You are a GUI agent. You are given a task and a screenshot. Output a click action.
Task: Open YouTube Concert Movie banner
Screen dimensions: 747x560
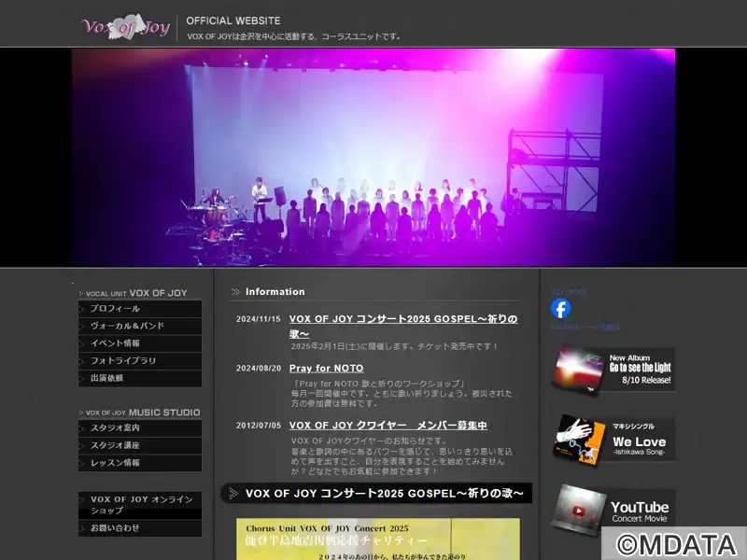613,510
